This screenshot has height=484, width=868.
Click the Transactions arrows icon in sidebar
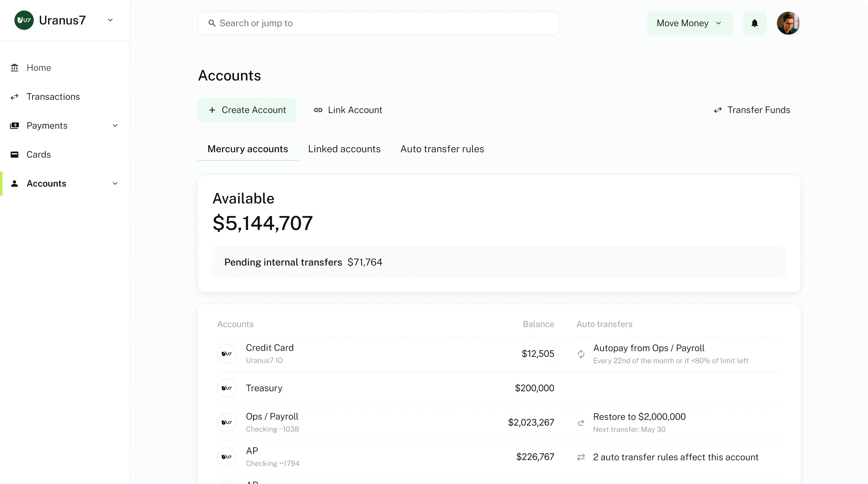15,97
